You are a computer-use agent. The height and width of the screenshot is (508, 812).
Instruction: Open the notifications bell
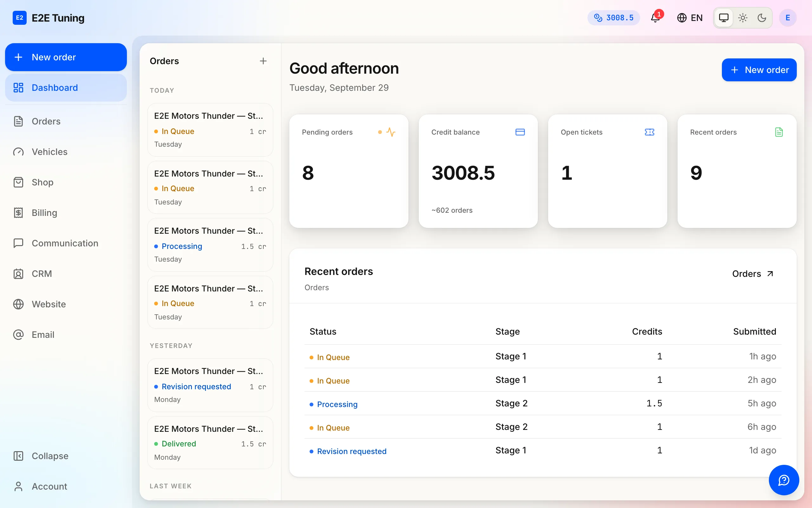[x=655, y=17]
